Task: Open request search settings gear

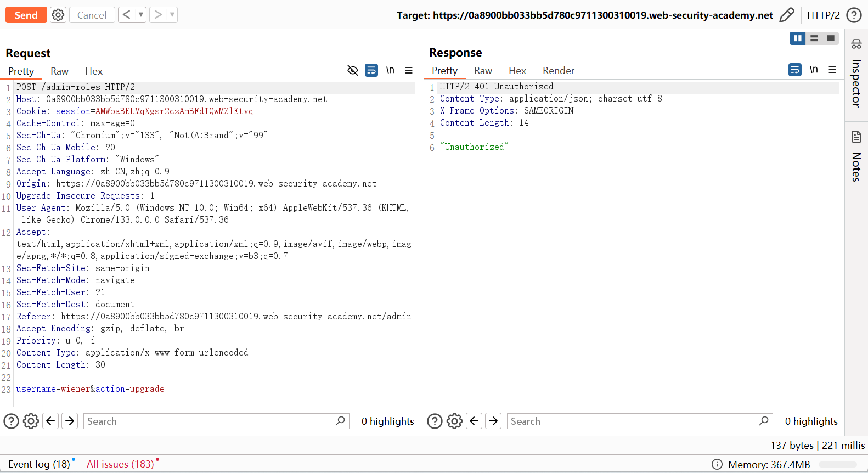Action: click(31, 421)
